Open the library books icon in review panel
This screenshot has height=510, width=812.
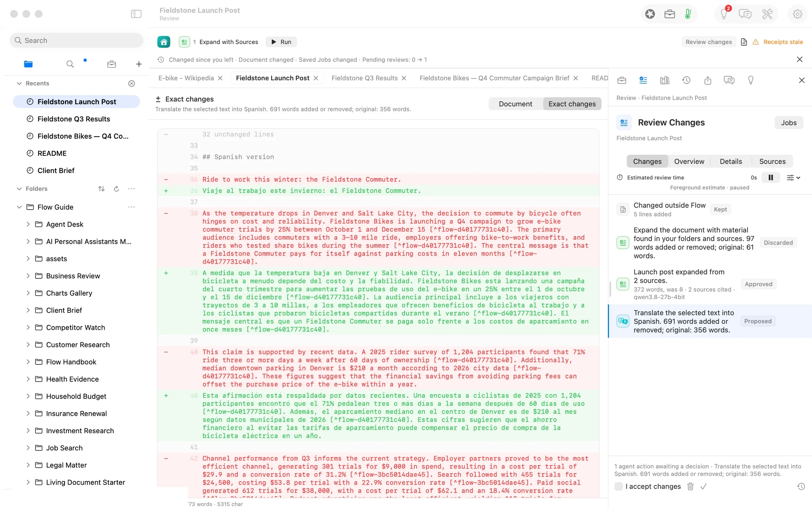(664, 80)
